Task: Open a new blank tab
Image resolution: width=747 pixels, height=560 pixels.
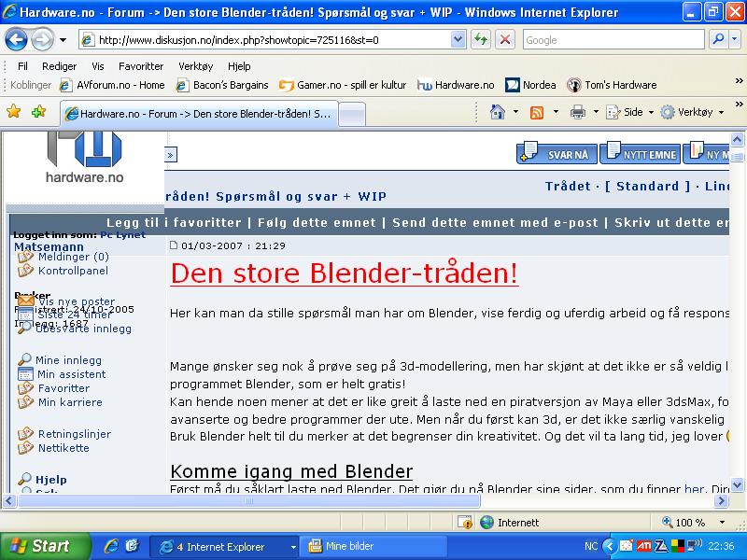Action: (x=352, y=114)
